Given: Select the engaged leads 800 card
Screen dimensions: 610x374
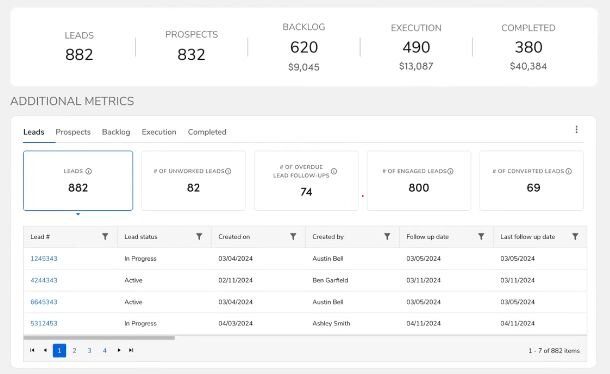Looking at the screenshot, I should 419,181.
